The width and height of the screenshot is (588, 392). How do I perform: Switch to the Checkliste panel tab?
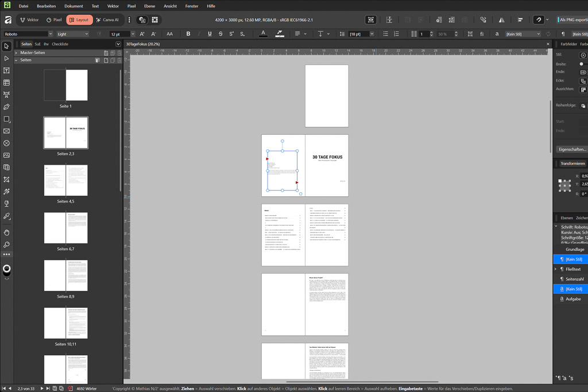coord(60,44)
